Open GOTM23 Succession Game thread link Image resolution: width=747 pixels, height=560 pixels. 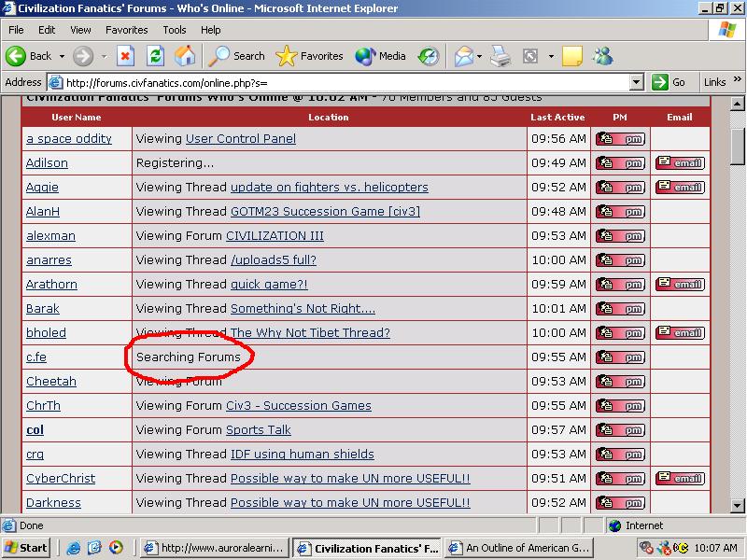point(325,212)
